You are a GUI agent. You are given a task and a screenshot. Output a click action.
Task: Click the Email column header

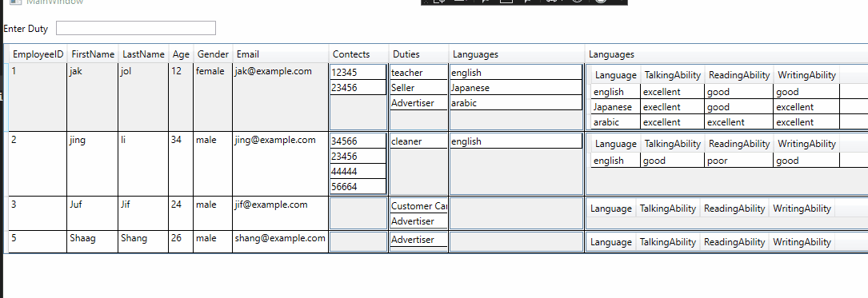pyautogui.click(x=281, y=54)
